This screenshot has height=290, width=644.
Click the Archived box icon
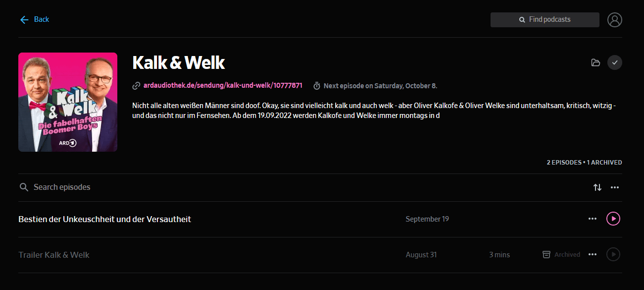(546, 254)
